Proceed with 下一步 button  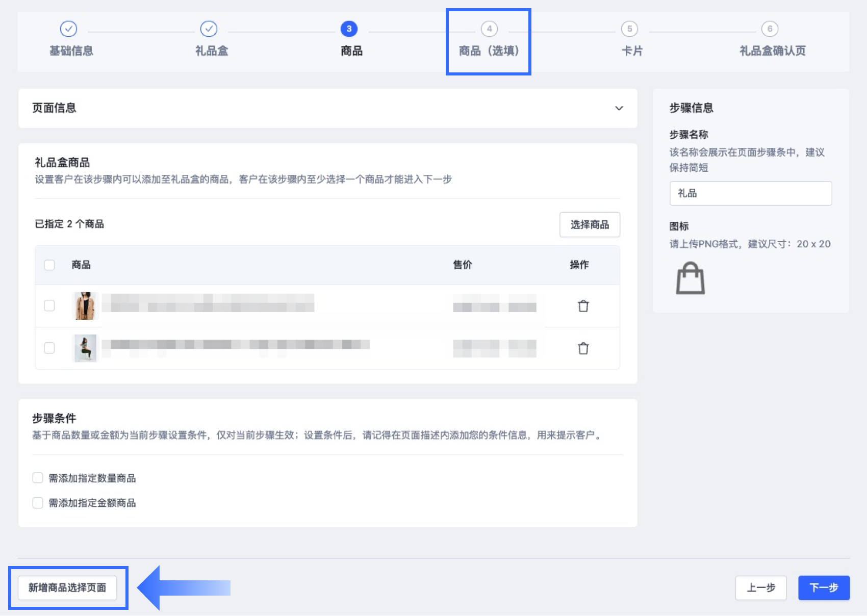[824, 587]
